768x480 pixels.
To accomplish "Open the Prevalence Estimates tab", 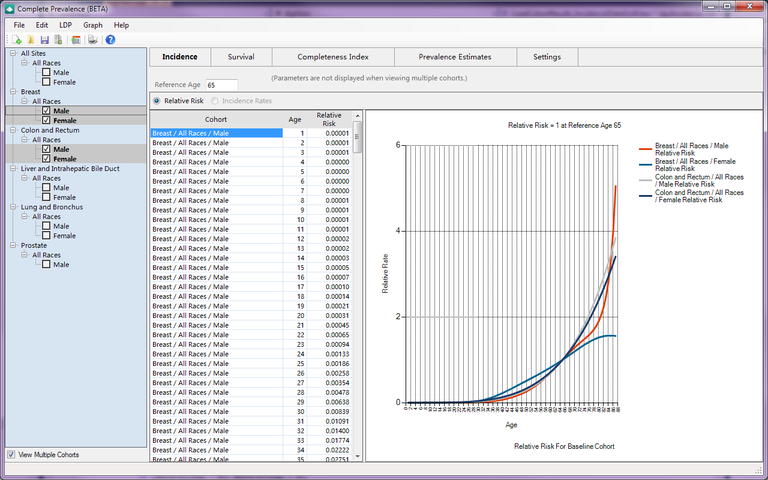I will coord(455,57).
